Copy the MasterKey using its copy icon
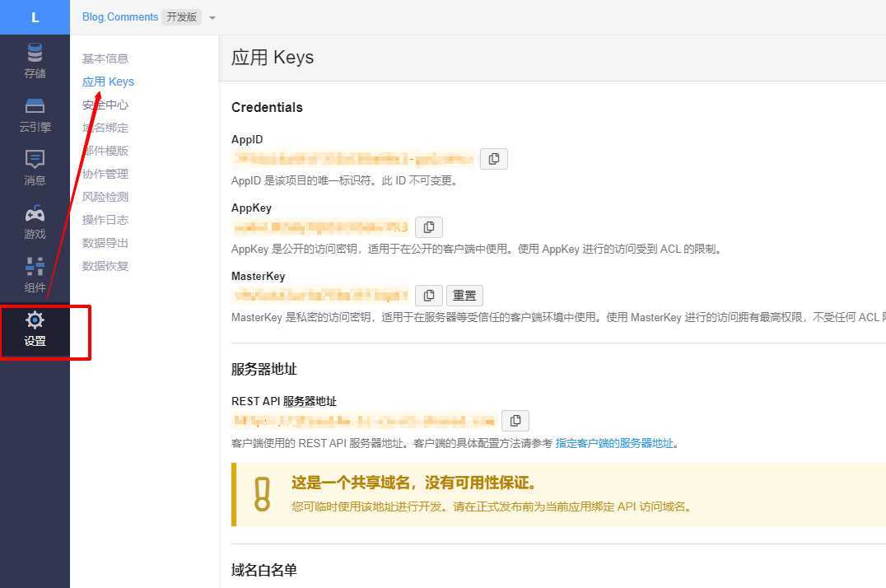The image size is (886, 588). [x=428, y=295]
